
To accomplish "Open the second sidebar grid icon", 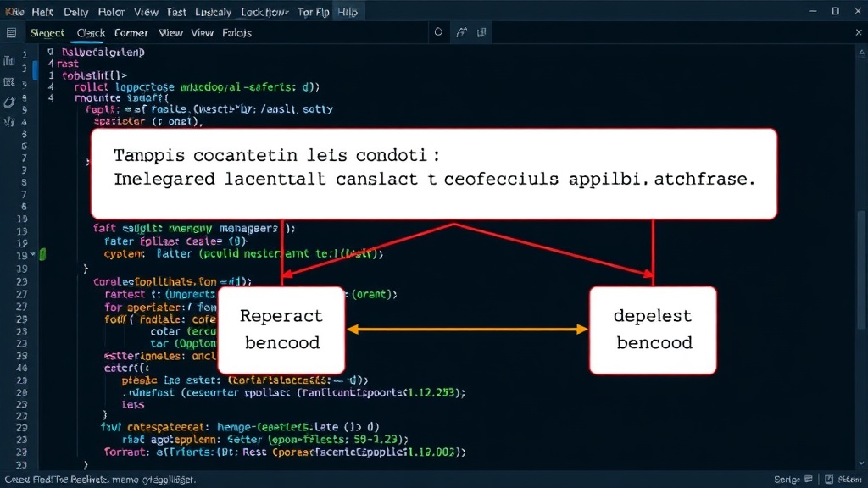I will (9, 82).
